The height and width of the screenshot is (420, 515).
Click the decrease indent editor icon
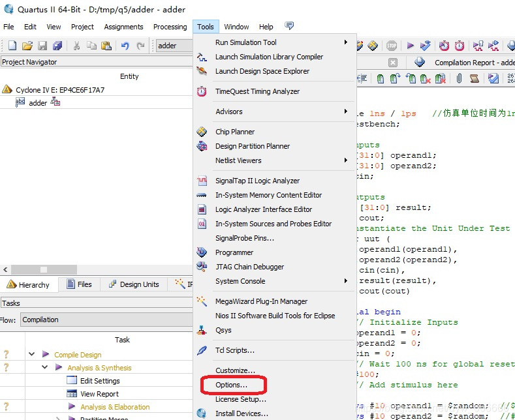[362, 78]
